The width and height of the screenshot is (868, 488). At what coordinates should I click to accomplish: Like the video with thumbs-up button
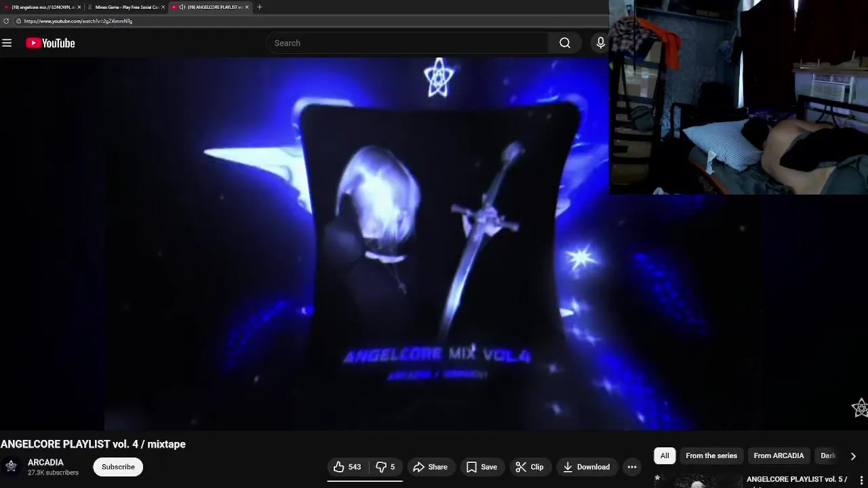point(347,467)
